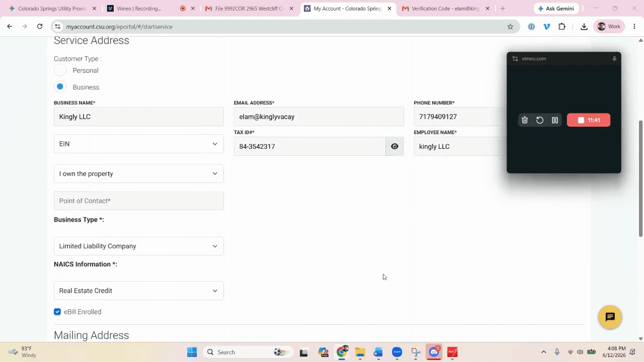Screen dimensions: 644x362
Task: Open Discord from the taskbar
Action: coord(434,352)
